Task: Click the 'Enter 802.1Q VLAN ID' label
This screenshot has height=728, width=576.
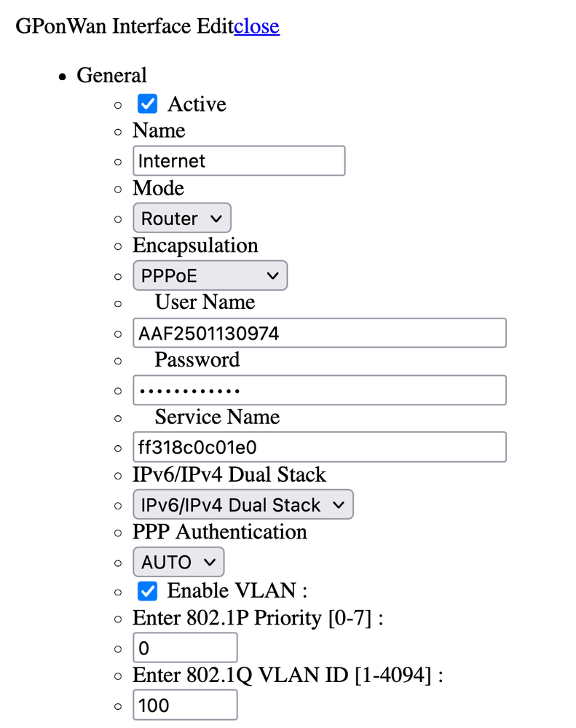Action: pos(287,676)
